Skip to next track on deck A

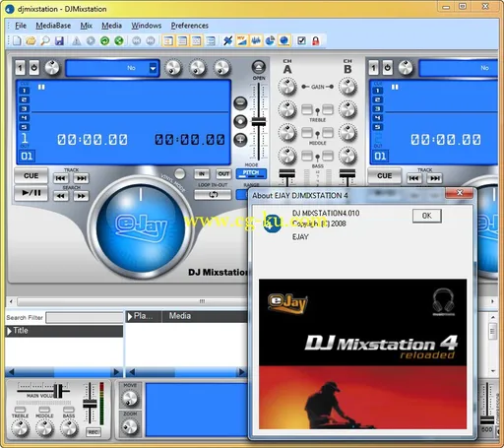coord(81,178)
